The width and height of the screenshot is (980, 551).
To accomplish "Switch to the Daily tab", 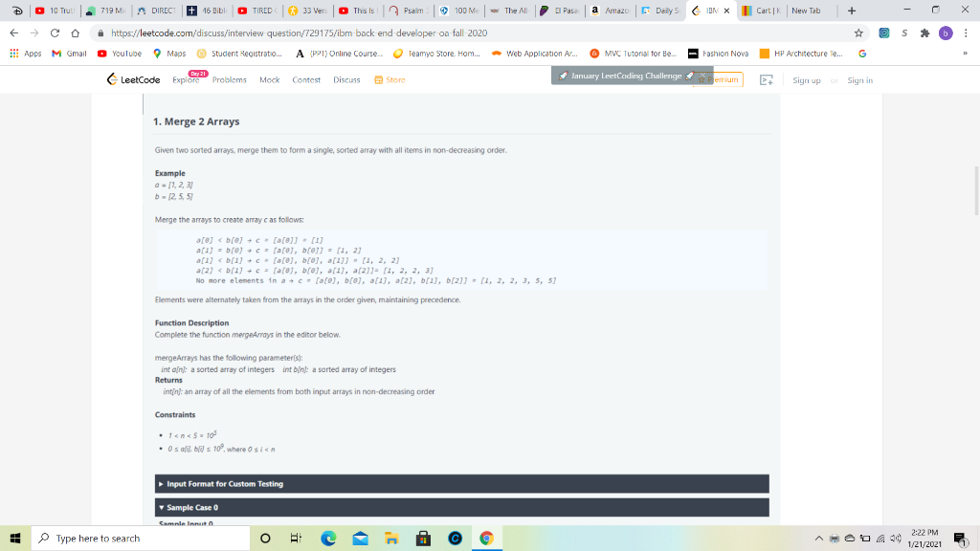I will point(661,11).
